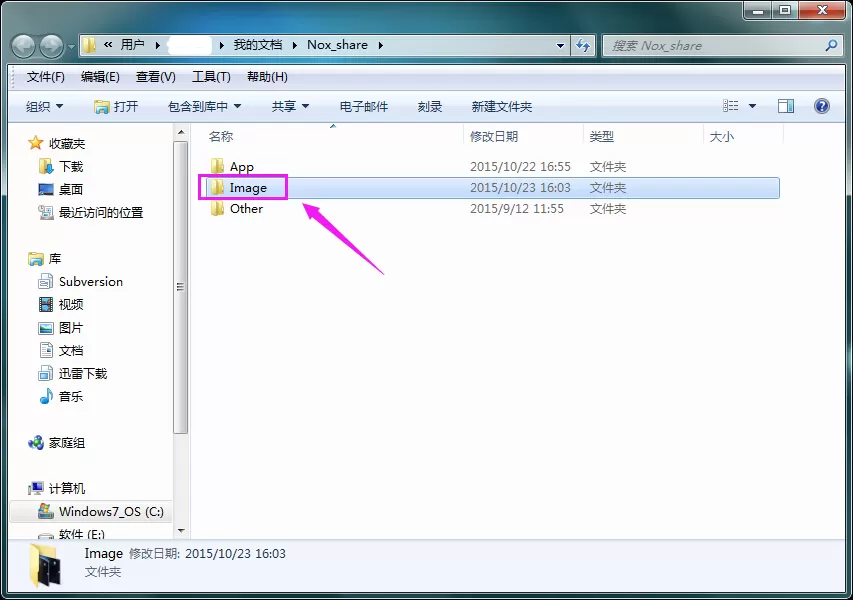Expand the arrow after 用户 breadcrumb
The image size is (853, 600).
coord(157,45)
